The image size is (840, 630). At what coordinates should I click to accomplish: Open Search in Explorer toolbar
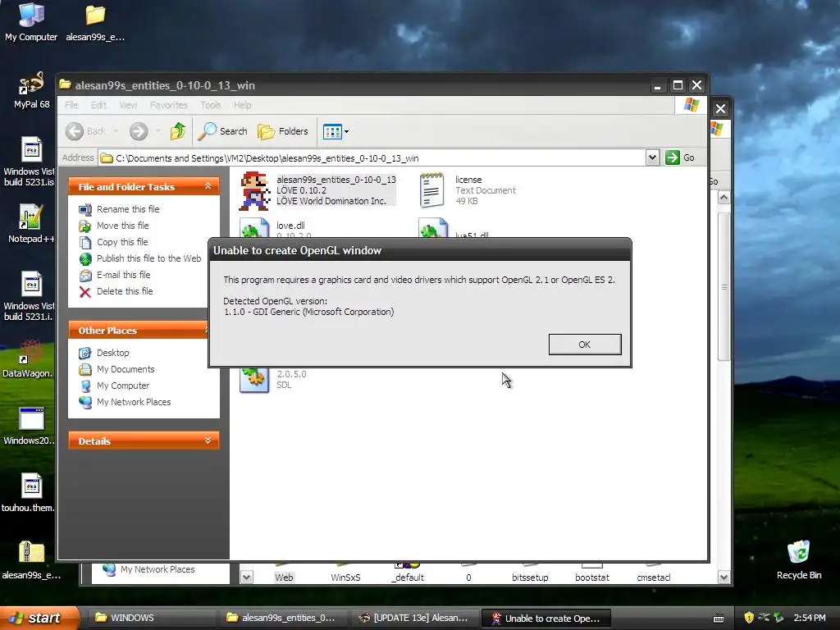coord(223,131)
